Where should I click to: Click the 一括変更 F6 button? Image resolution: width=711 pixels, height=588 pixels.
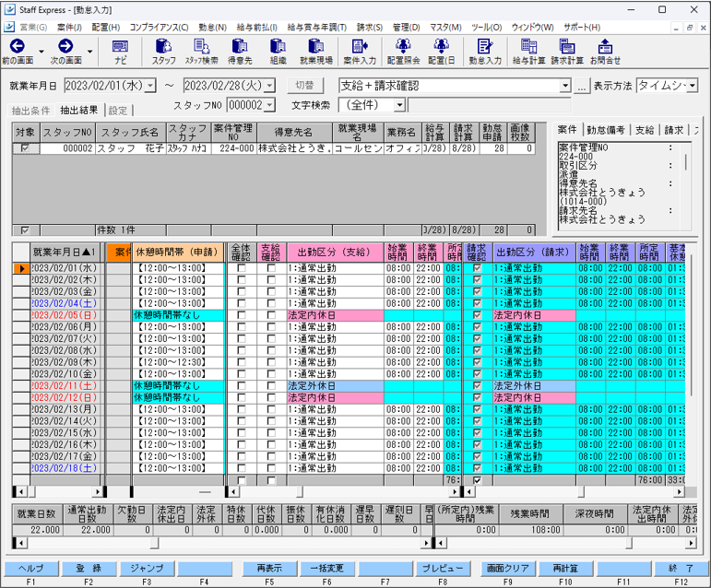[x=327, y=569]
